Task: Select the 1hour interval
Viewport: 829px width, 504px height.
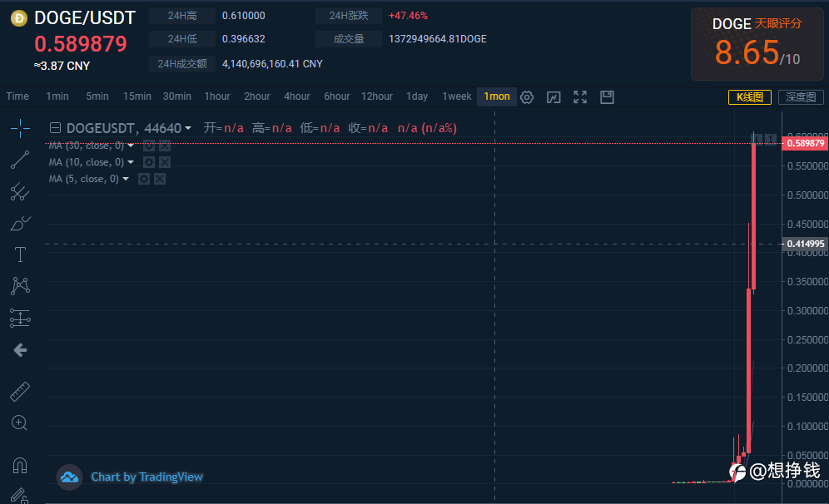Action: [x=217, y=96]
